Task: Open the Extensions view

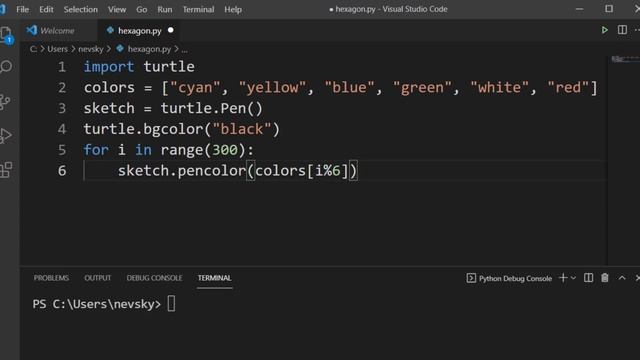Action: (x=6, y=170)
